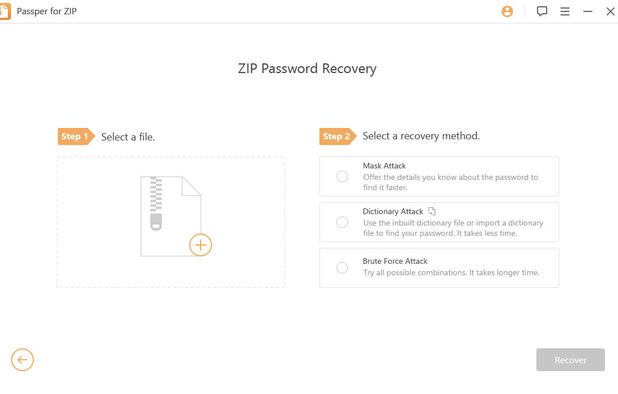This screenshot has width=618, height=394.
Task: Minimize the Passper window
Action: [x=588, y=11]
